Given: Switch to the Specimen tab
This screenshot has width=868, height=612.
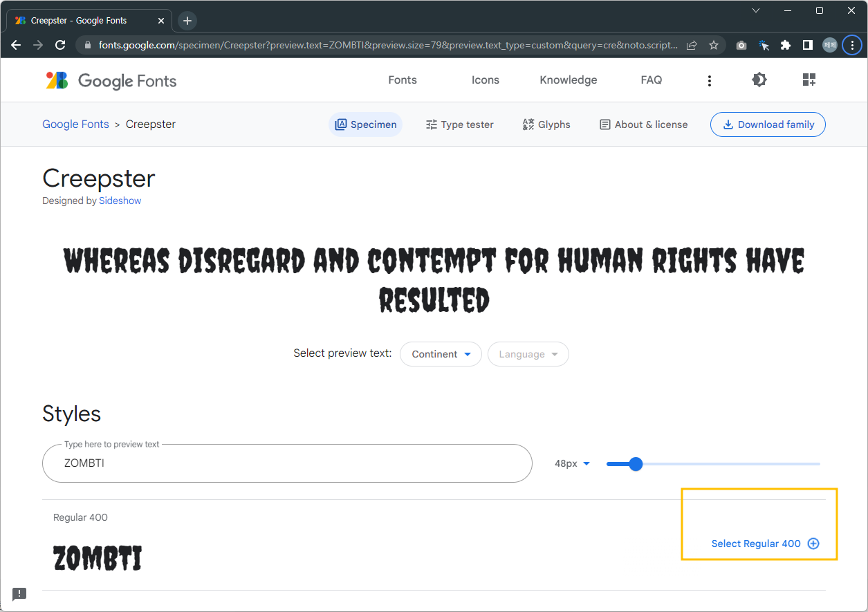Looking at the screenshot, I should point(365,124).
